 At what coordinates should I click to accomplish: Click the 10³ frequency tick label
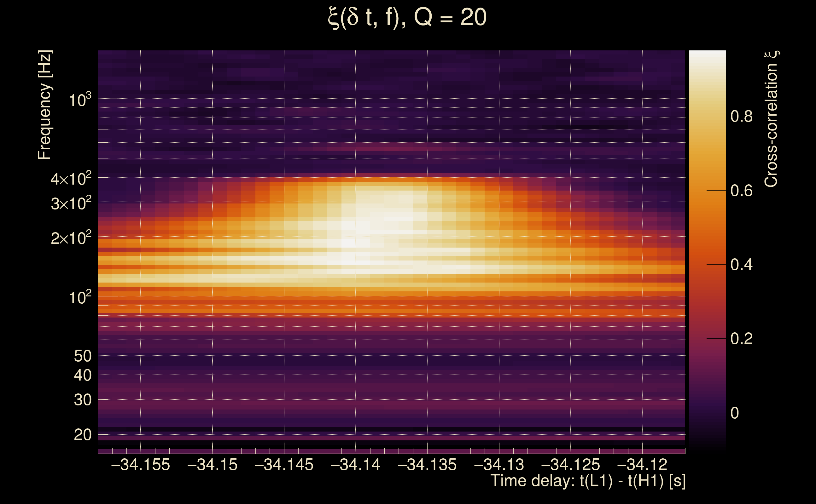(x=79, y=100)
